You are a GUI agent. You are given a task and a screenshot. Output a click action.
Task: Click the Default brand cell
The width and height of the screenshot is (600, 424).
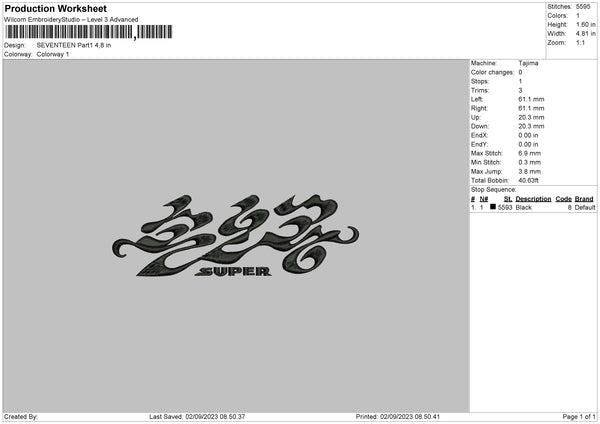coord(585,207)
